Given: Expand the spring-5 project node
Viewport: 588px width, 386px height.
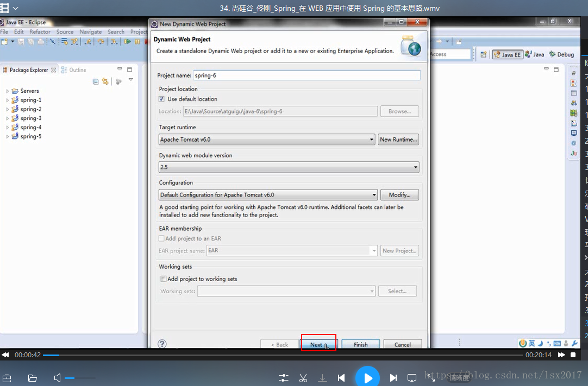Looking at the screenshot, I should [7, 136].
